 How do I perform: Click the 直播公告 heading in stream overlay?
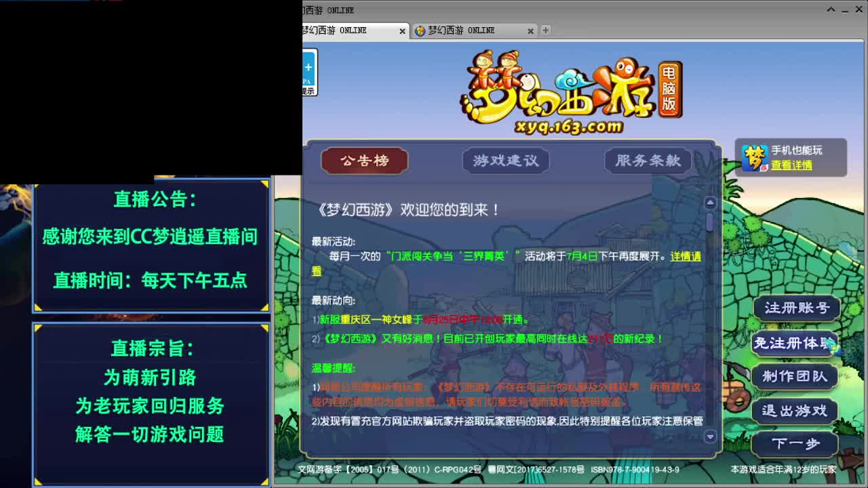click(155, 199)
